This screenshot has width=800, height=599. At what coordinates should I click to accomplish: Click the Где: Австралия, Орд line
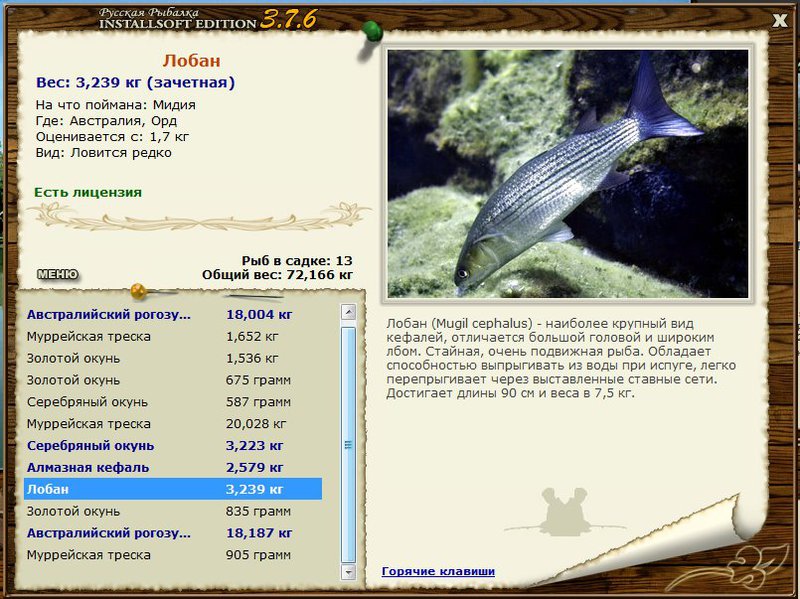click(x=106, y=121)
